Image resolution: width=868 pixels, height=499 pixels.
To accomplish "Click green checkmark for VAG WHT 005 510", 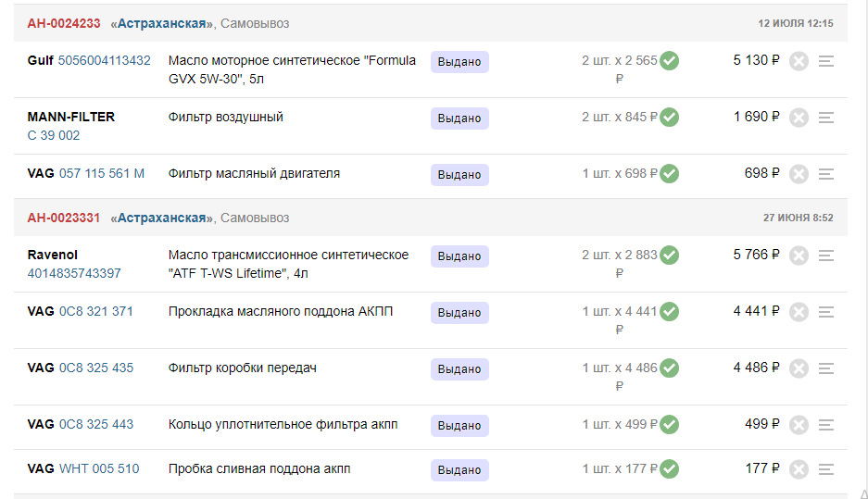I will click(669, 468).
